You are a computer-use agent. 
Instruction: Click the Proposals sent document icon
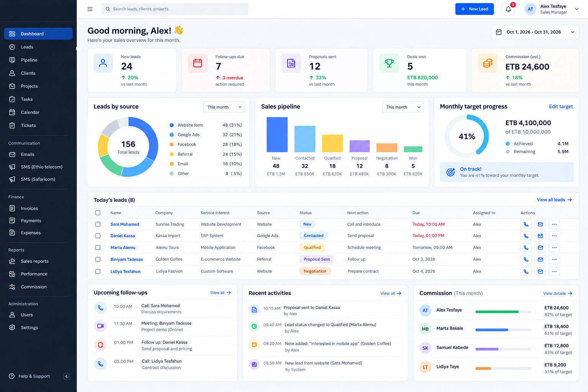[x=291, y=63]
